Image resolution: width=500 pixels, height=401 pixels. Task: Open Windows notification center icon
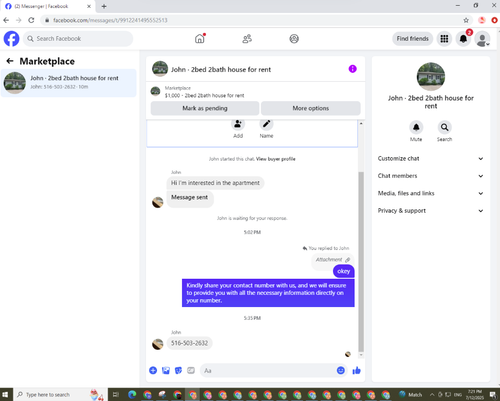click(493, 395)
